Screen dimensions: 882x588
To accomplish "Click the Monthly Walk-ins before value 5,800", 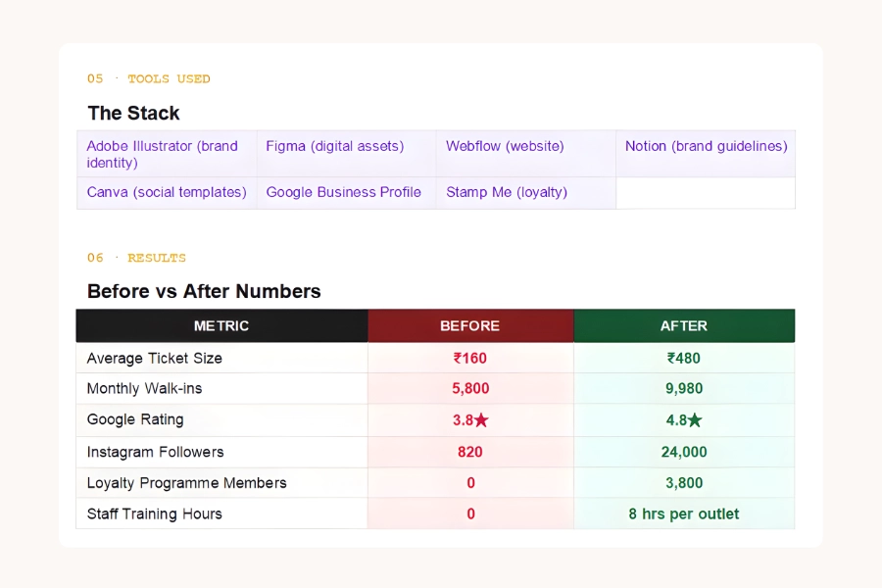I will tap(470, 388).
